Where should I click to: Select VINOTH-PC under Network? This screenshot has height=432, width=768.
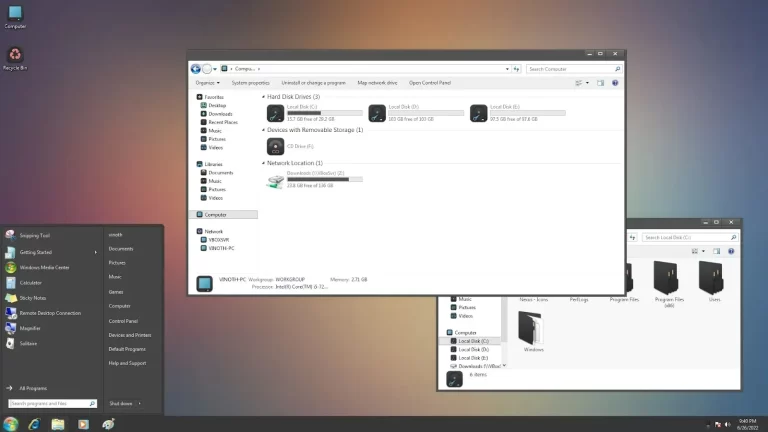(x=217, y=248)
